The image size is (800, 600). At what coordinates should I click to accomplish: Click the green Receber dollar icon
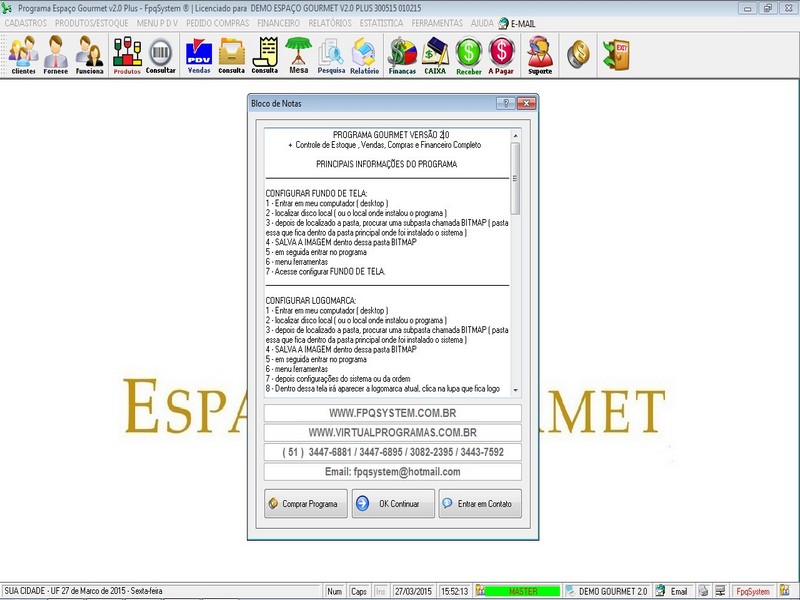click(468, 56)
